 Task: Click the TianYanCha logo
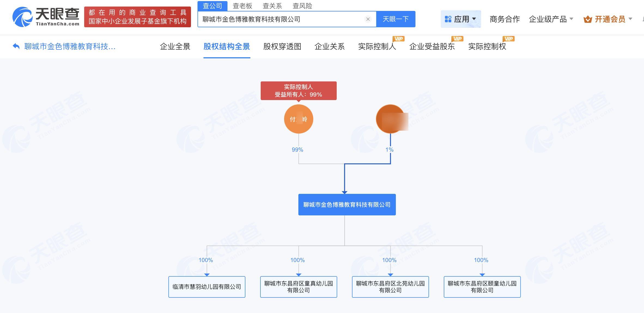(x=46, y=17)
